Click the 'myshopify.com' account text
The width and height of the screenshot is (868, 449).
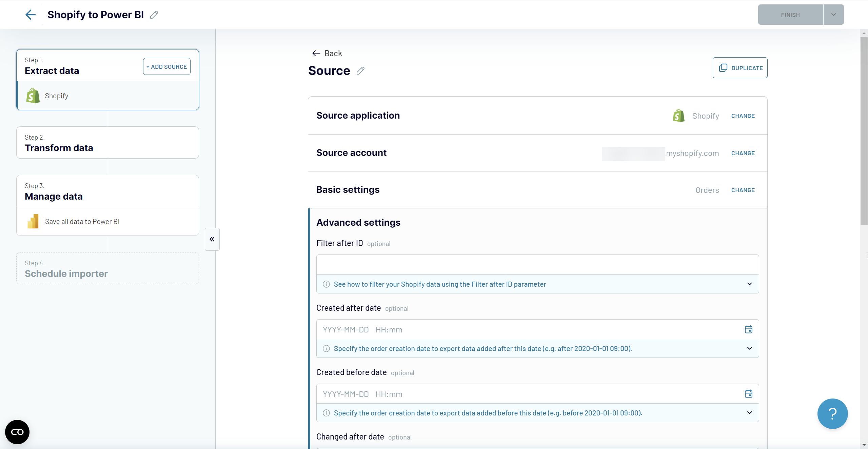coord(692,153)
